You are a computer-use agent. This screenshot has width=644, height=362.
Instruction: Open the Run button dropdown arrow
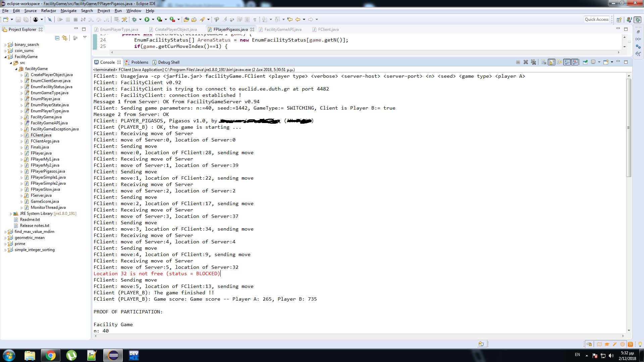pos(153,19)
